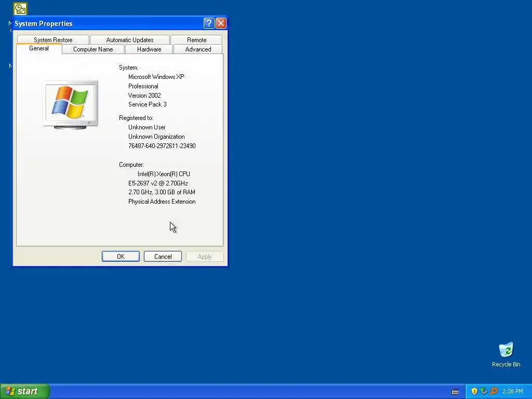
Task: Click the 'Unknown User' text
Action: click(x=147, y=127)
